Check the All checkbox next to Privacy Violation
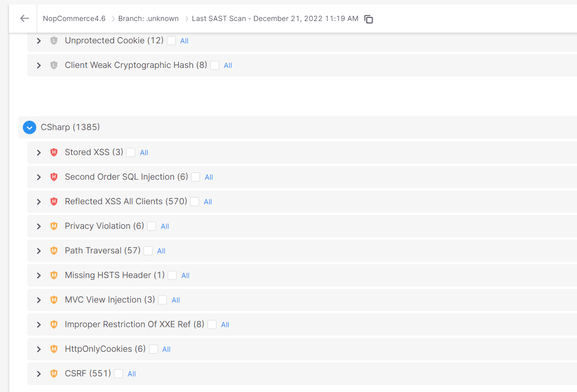577x392 pixels. tap(151, 226)
